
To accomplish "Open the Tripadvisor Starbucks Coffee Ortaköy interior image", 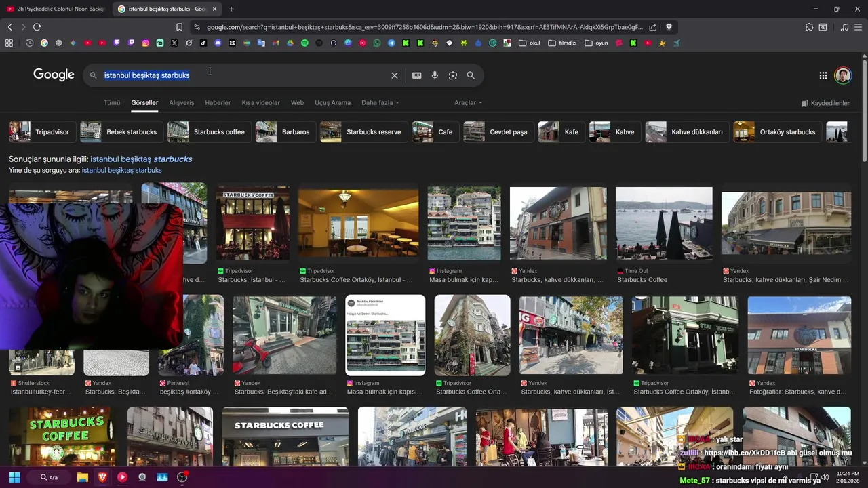I will [358, 223].
